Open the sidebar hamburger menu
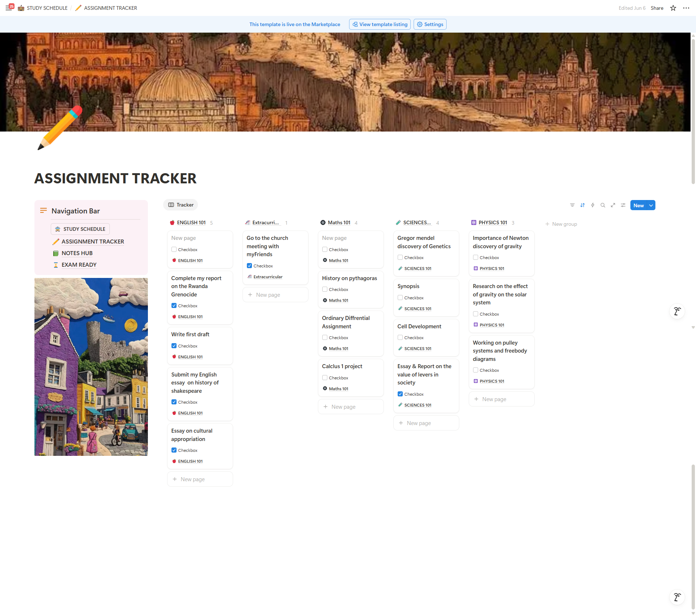This screenshot has width=696, height=616. [x=9, y=8]
